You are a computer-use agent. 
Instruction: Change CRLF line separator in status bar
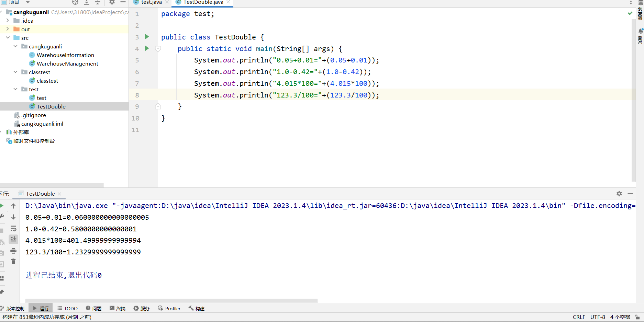tap(579, 317)
